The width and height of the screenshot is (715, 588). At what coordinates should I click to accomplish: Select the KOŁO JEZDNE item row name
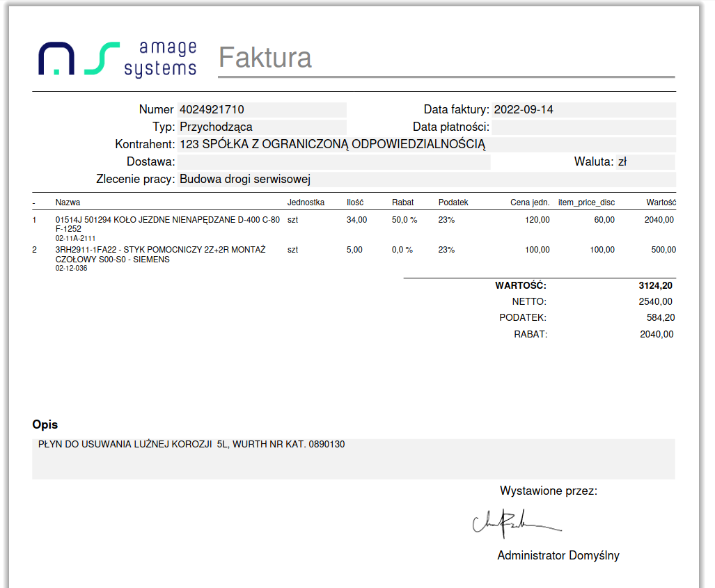[x=167, y=224]
